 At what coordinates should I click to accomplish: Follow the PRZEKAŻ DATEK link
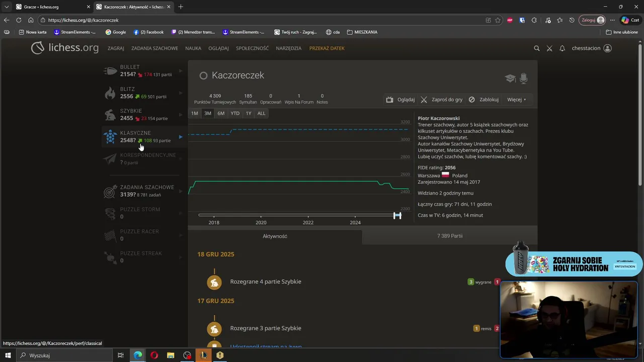point(327,48)
